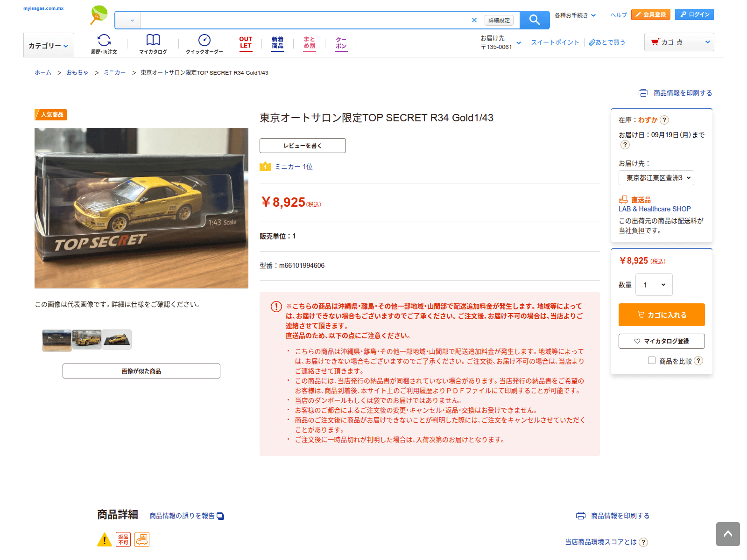Click the help icon under お届け日

tap(625, 145)
